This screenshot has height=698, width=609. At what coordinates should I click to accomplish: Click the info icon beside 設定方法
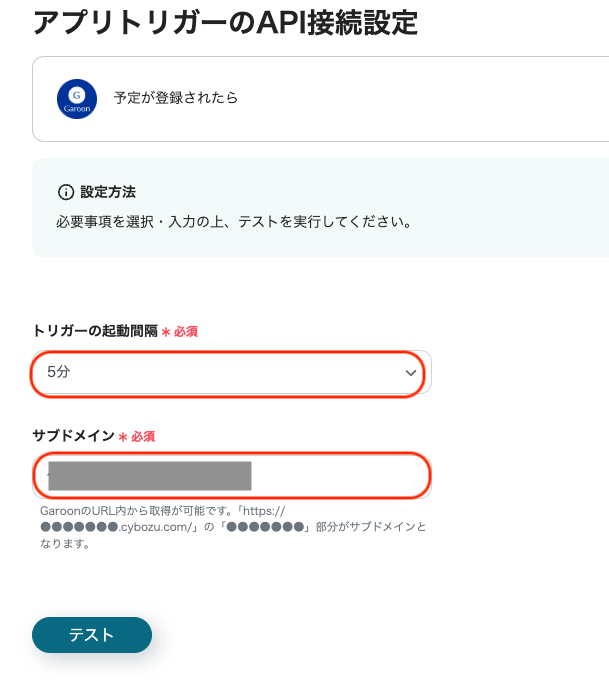[x=66, y=192]
